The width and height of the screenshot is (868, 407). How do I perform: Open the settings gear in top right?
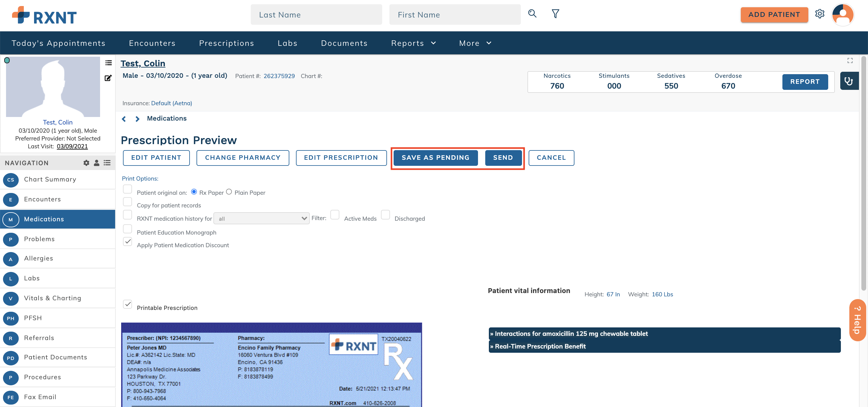pyautogui.click(x=820, y=14)
